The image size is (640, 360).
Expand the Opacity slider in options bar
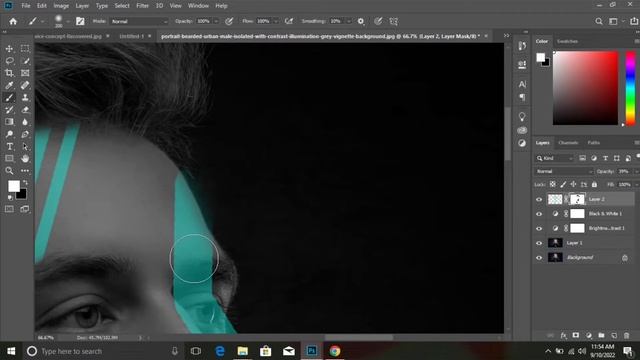point(216,21)
